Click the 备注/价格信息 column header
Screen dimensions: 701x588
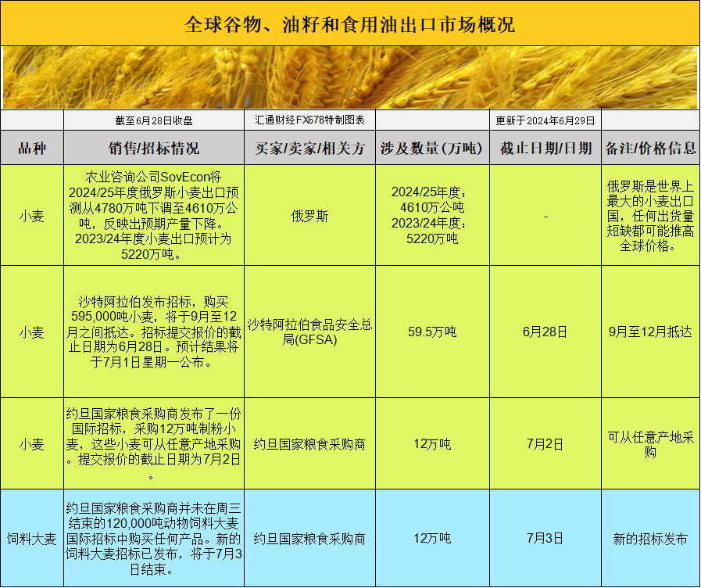650,148
